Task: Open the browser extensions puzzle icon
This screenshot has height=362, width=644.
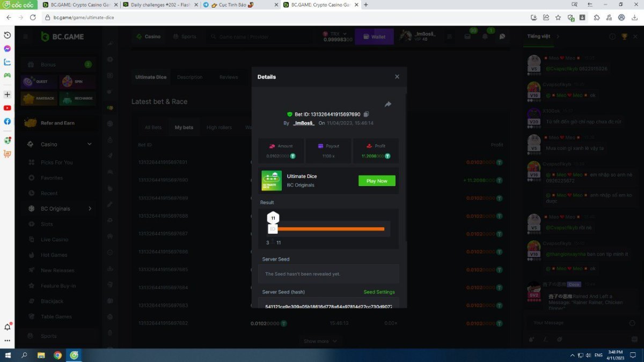Action: 597,17
